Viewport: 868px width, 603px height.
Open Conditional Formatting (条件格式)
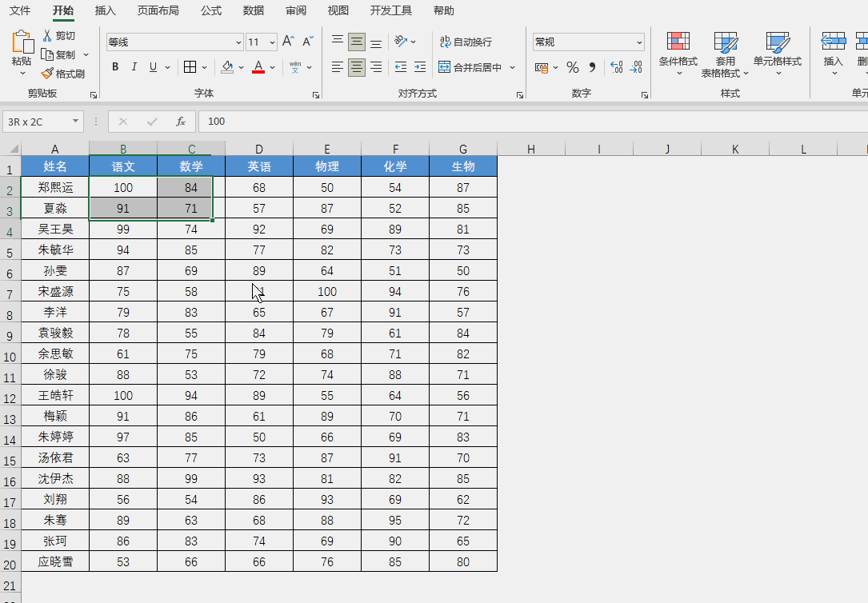(x=678, y=53)
